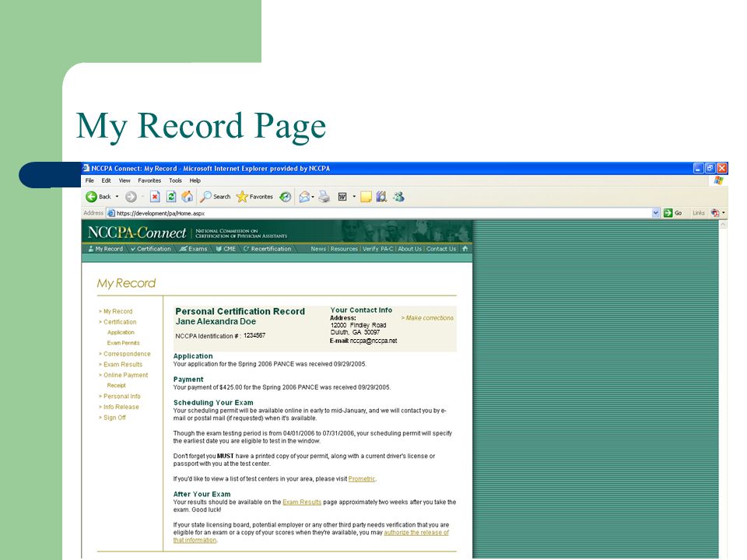Open the Help menu

coord(195,180)
